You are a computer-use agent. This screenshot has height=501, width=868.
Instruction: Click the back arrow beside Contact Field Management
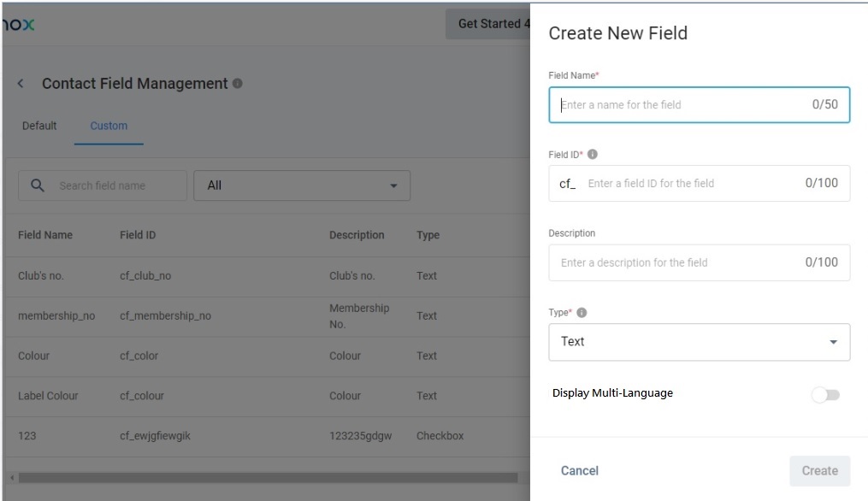point(21,84)
